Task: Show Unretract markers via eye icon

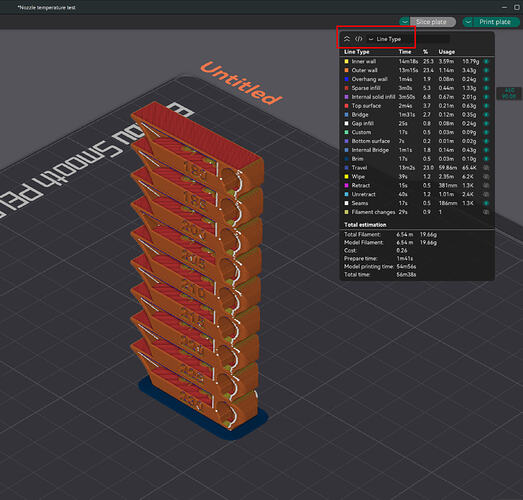Action: tap(486, 194)
